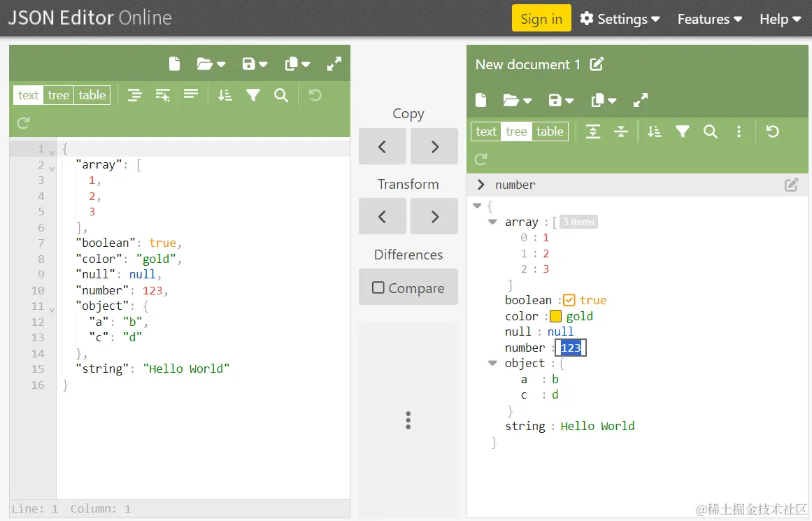Open the save menu in right panel

click(x=561, y=100)
